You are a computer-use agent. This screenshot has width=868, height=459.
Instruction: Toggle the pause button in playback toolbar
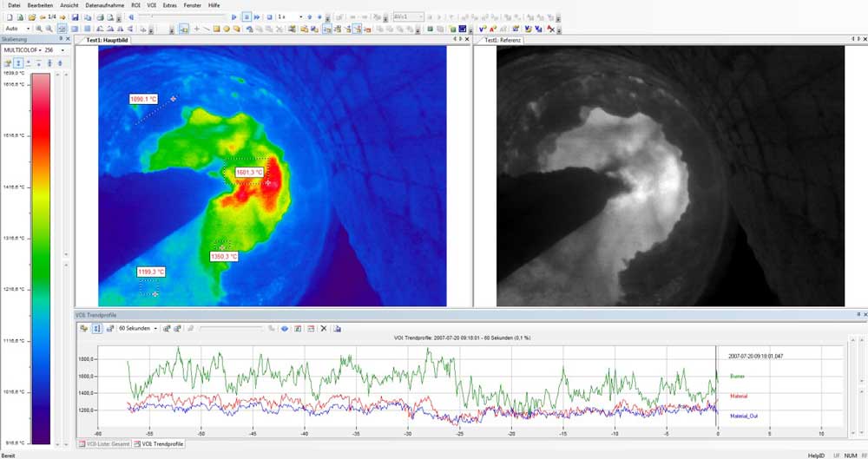point(247,17)
